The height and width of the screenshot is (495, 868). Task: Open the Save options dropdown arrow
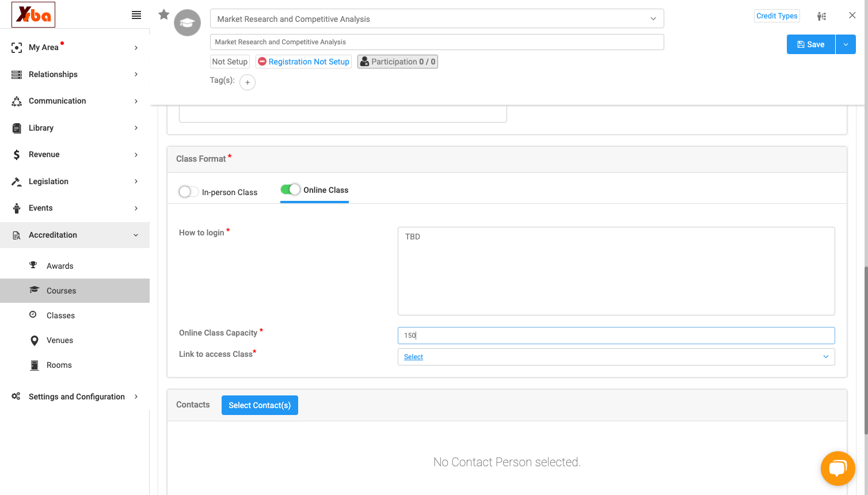click(846, 44)
